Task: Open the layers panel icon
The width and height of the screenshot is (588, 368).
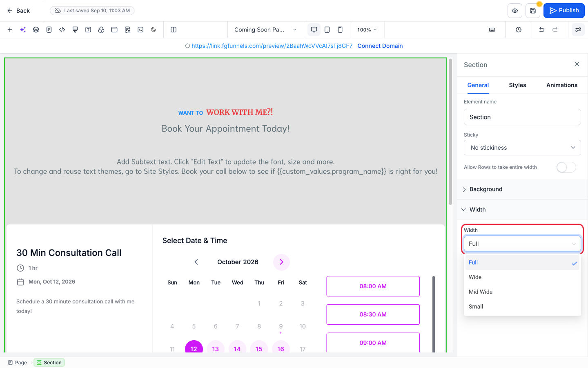Action: coord(36,29)
